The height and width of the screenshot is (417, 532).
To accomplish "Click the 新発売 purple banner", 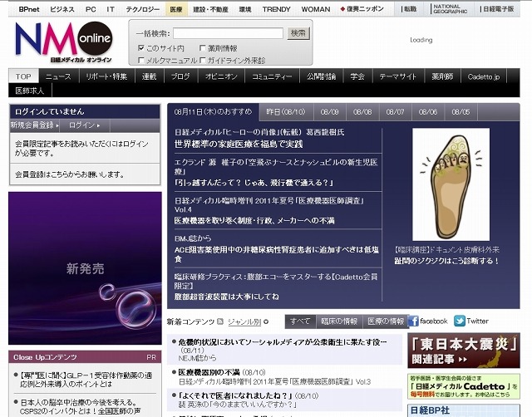I will click(85, 268).
